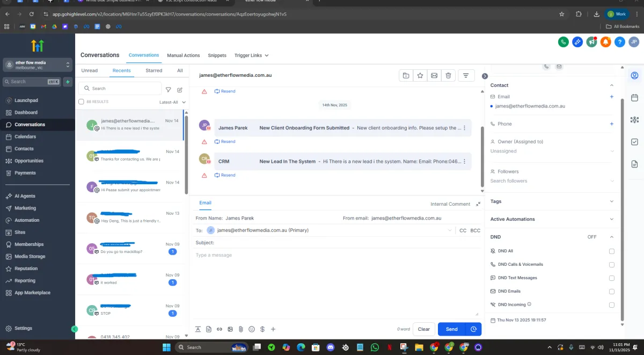The width and height of the screenshot is (644, 355).
Task: Insert a template with document icon
Action: tap(209, 329)
